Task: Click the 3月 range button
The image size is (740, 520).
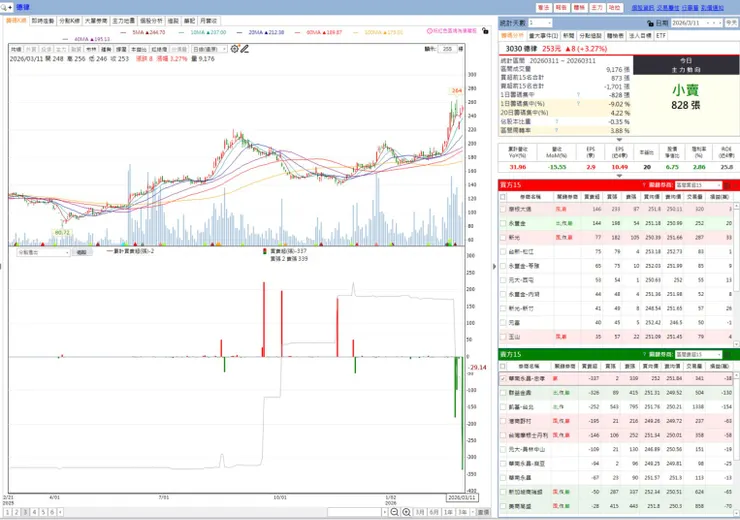Action: [x=420, y=512]
